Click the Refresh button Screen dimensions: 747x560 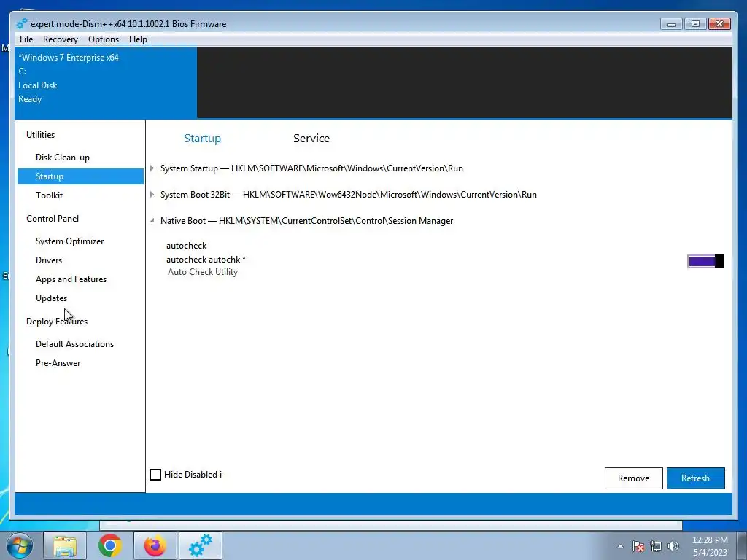click(695, 478)
